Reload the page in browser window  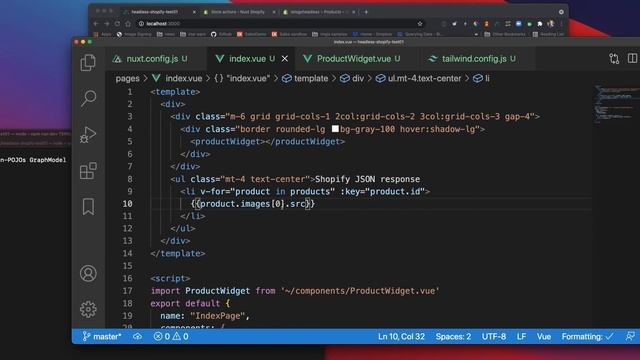click(117, 24)
